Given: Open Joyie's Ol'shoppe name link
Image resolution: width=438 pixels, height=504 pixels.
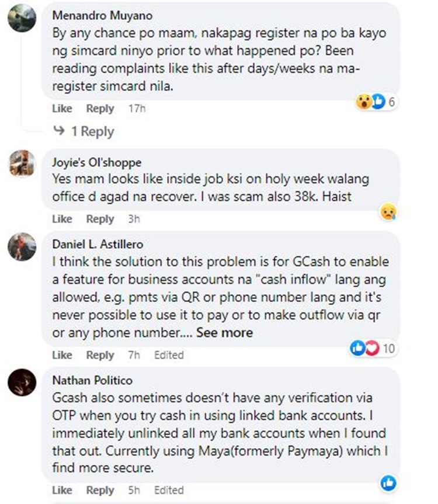Looking at the screenshot, I should point(97,162).
